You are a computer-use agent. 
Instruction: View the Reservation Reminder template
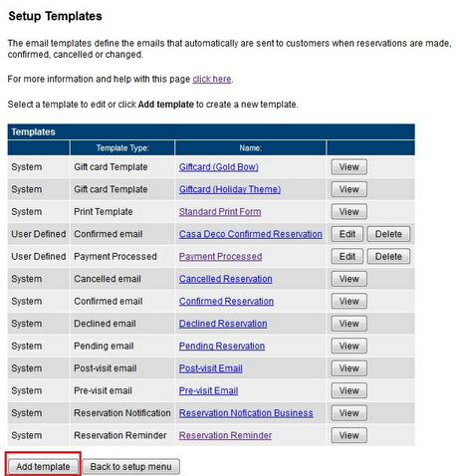click(348, 435)
